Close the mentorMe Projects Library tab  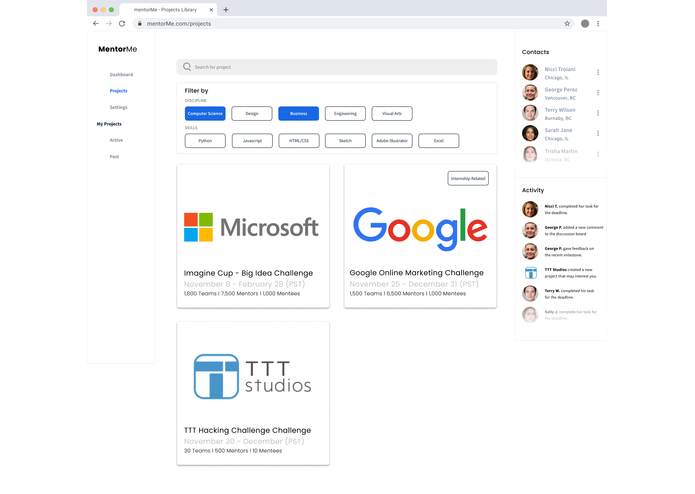point(211,9)
